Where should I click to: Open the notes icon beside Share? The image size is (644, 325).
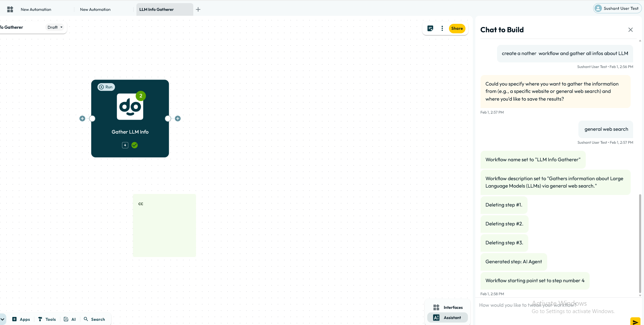click(430, 28)
